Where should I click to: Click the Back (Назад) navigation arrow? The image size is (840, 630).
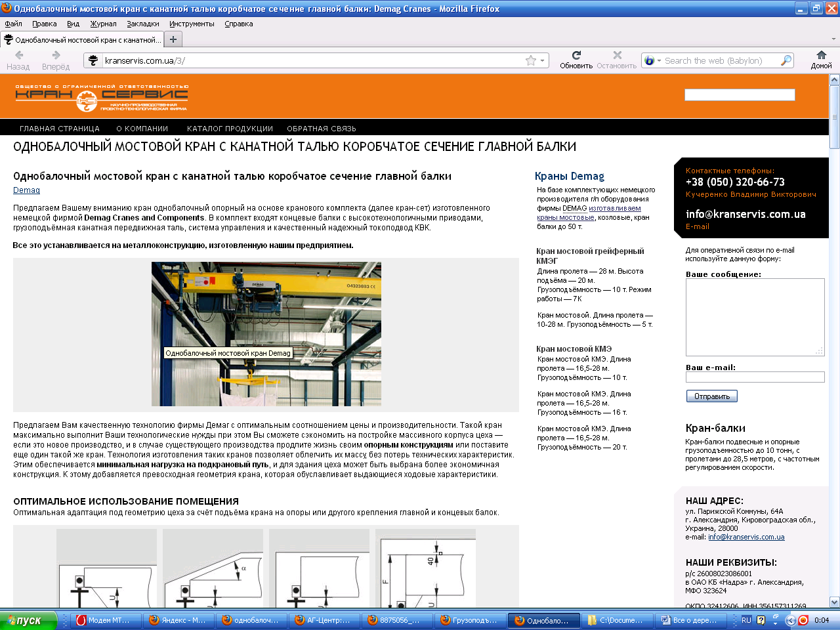(x=18, y=55)
